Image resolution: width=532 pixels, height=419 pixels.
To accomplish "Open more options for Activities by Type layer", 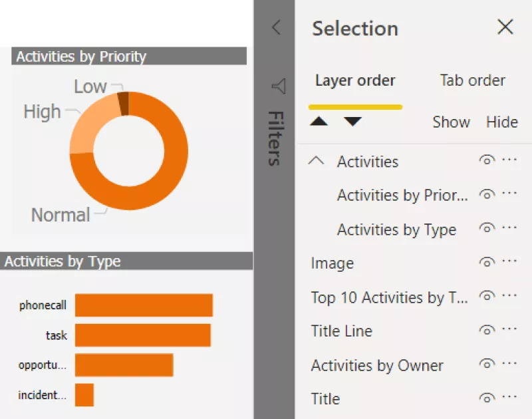I will click(x=509, y=228).
